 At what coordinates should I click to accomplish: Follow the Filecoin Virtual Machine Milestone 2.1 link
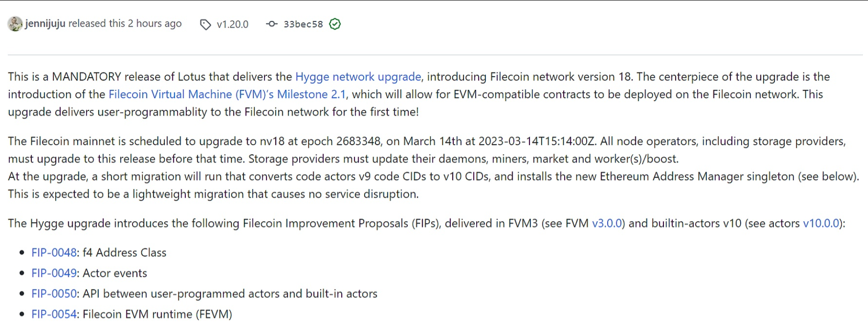point(227,94)
